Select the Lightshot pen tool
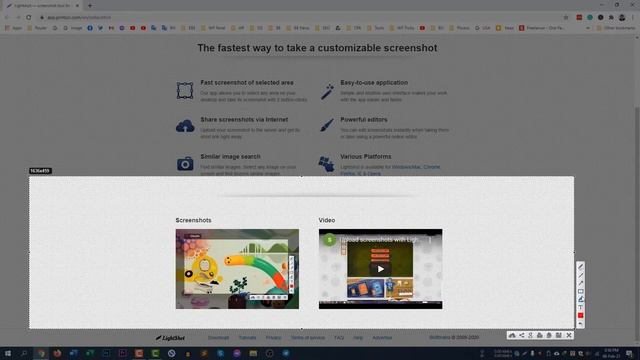The width and height of the screenshot is (640, 360). (x=580, y=267)
